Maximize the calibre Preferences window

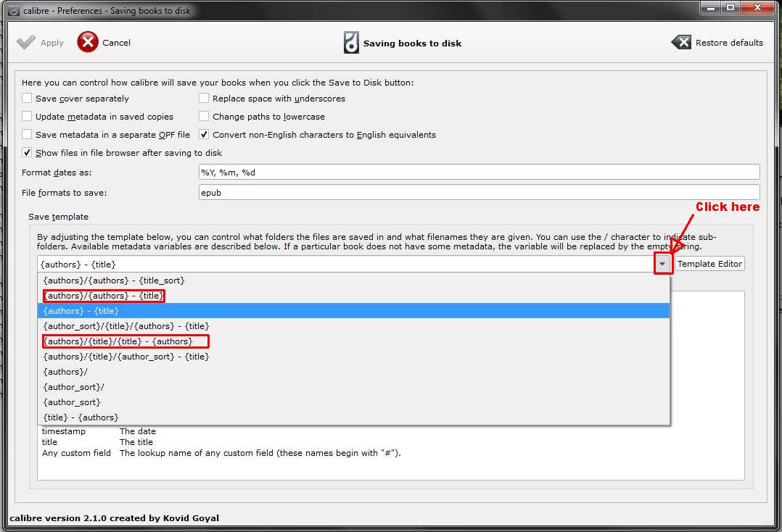point(730,7)
